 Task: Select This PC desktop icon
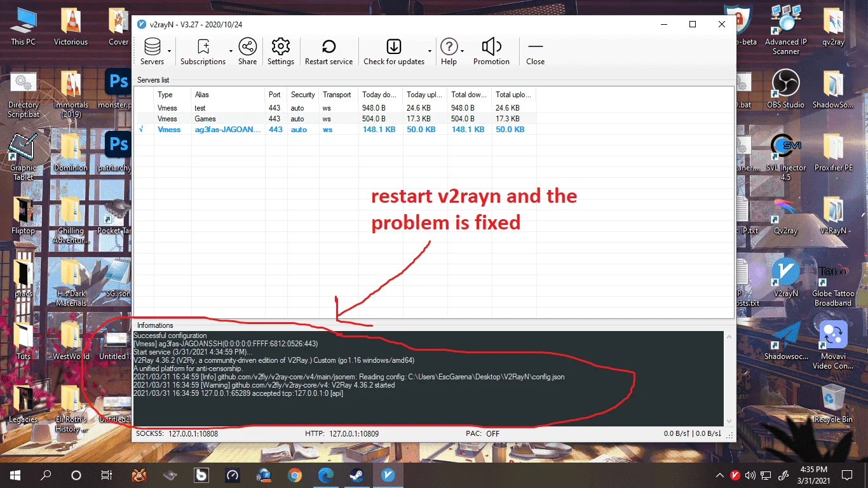[x=23, y=27]
